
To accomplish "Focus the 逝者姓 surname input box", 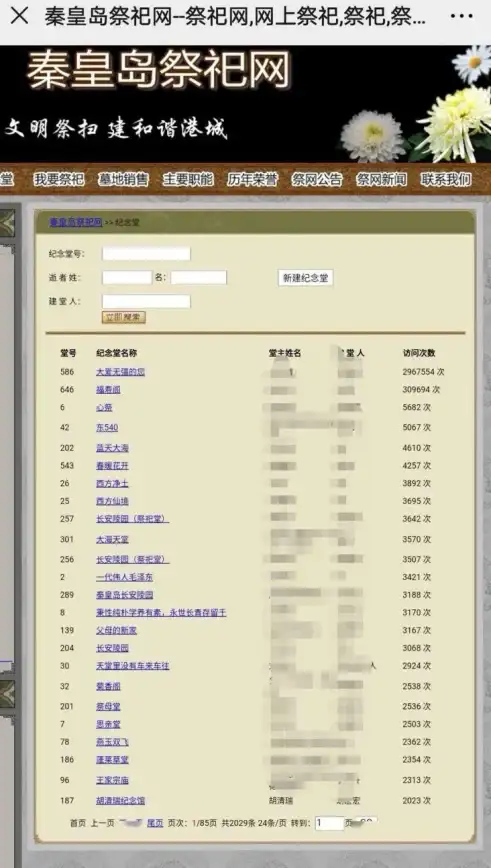I will pos(127,277).
